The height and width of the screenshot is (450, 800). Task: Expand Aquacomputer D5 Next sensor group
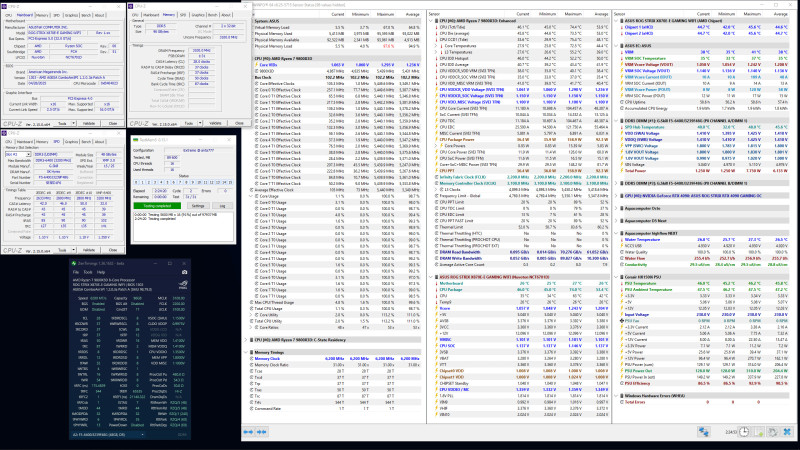point(616,221)
